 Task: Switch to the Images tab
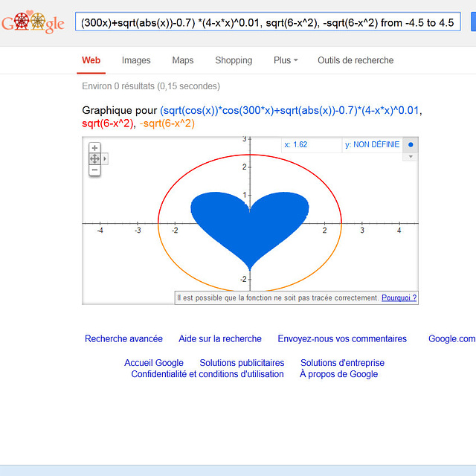[136, 60]
